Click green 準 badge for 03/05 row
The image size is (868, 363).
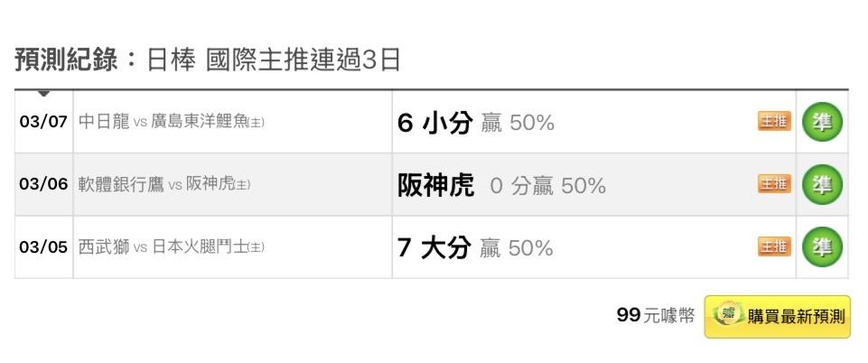click(x=822, y=247)
